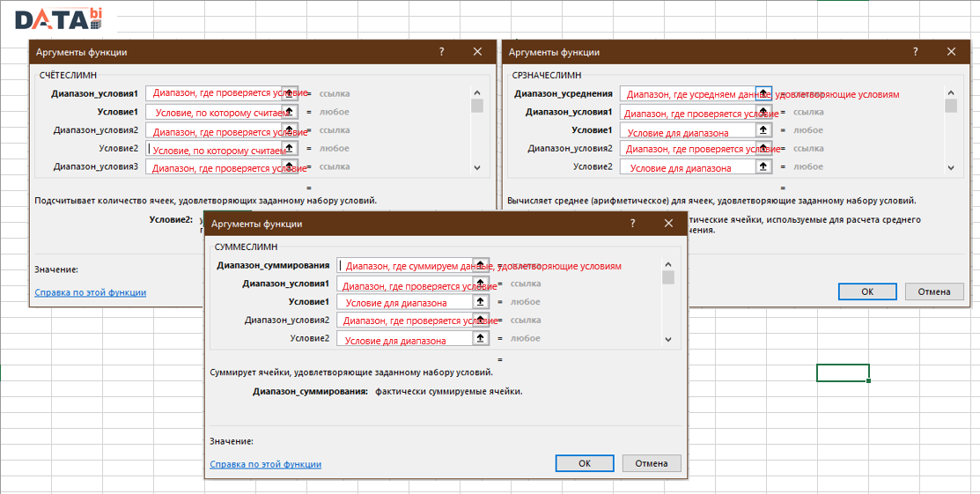Screen dimensions: 980x494
Task: Click Отмена in the СРЗНАЧЕСЛИМН dialog
Action: 935,291
